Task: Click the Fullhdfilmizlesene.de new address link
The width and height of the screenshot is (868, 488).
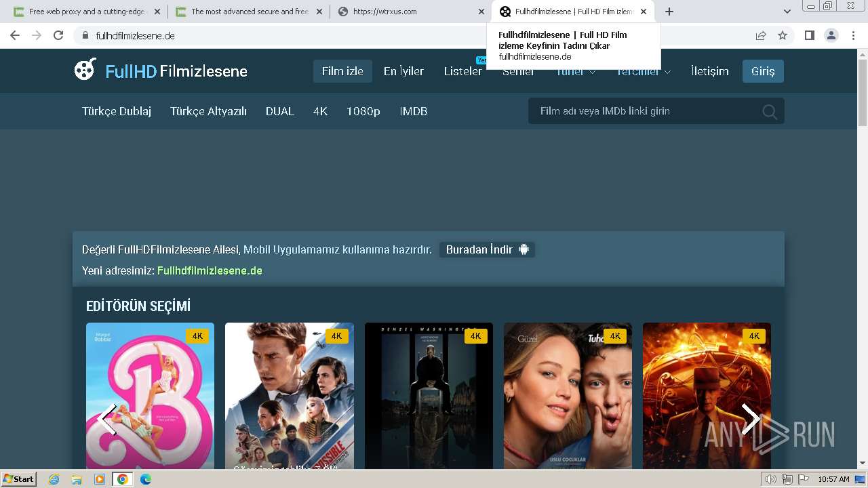Action: coord(210,270)
